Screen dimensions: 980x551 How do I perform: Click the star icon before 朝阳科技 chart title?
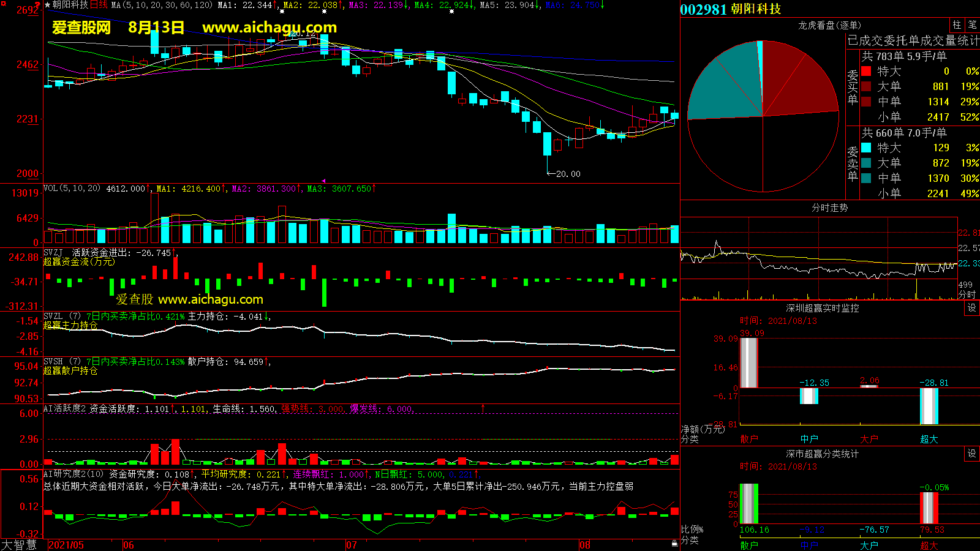coord(48,5)
